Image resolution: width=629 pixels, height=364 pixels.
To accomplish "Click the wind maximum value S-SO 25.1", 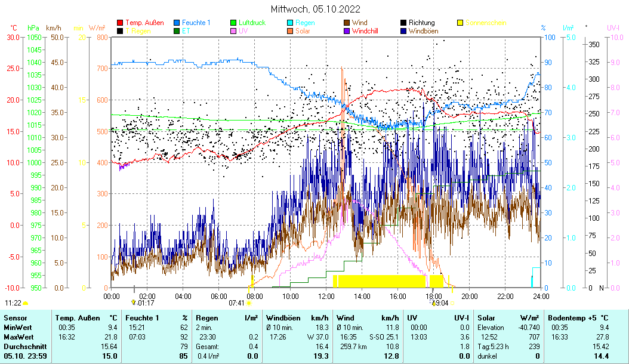I will coord(384,337).
